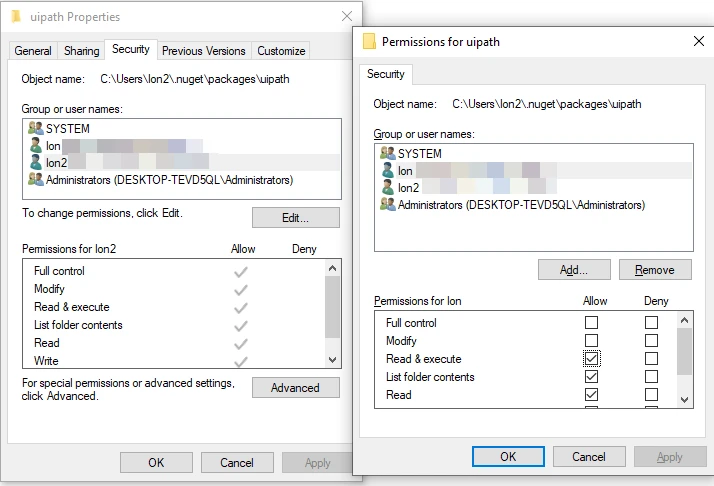The image size is (714, 486).
Task: Check Allow for Modify
Action: 591,340
